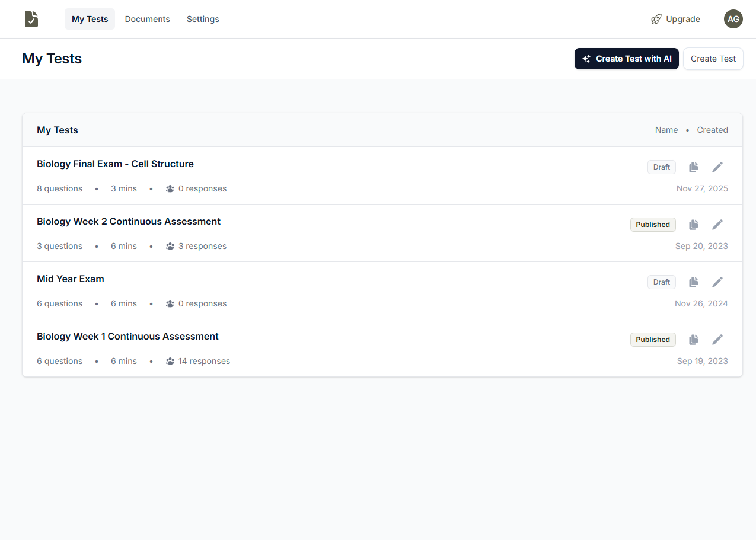756x540 pixels.
Task: Switch to the Documents tab
Action: coord(147,19)
